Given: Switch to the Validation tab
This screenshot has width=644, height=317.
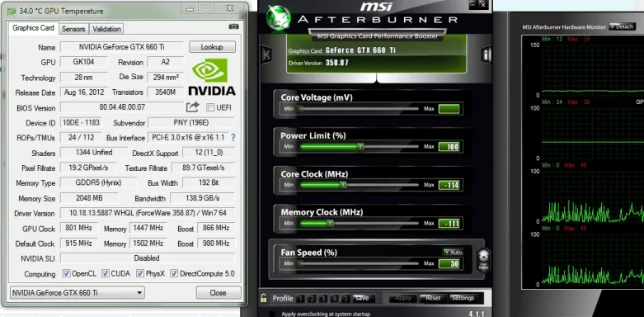Looking at the screenshot, I should click(106, 29).
